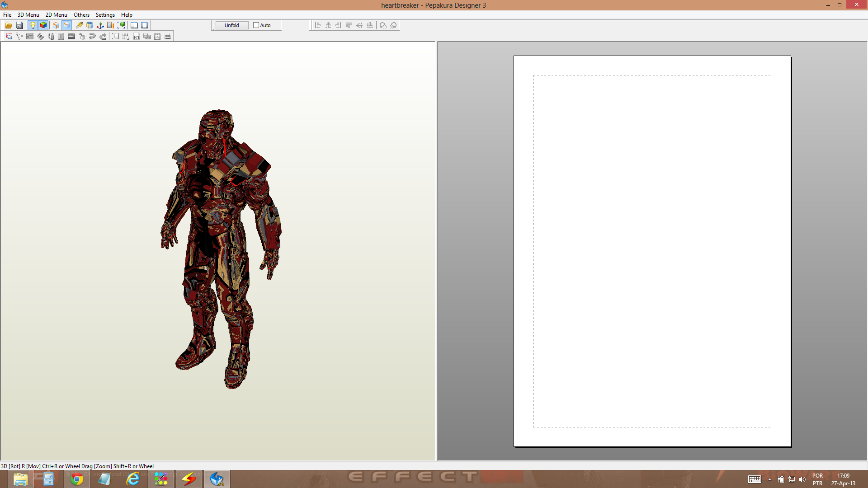The width and height of the screenshot is (868, 488).
Task: Click the align top icon
Action: click(x=349, y=25)
